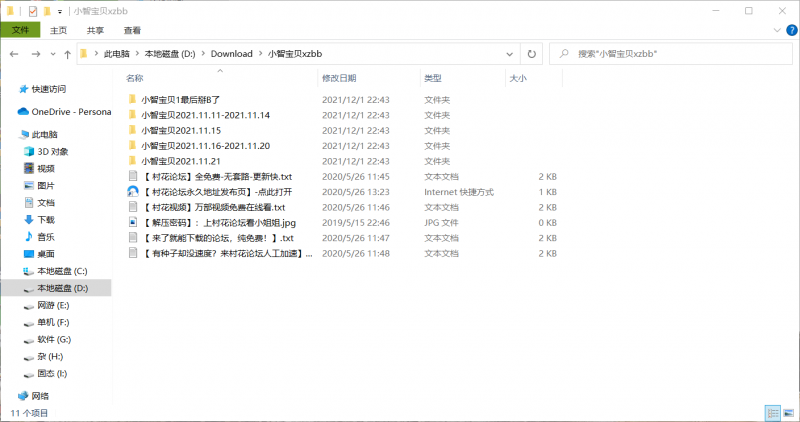The height and width of the screenshot is (422, 800).
Task: Open the address bar history dropdown
Action: pyautogui.click(x=512, y=53)
